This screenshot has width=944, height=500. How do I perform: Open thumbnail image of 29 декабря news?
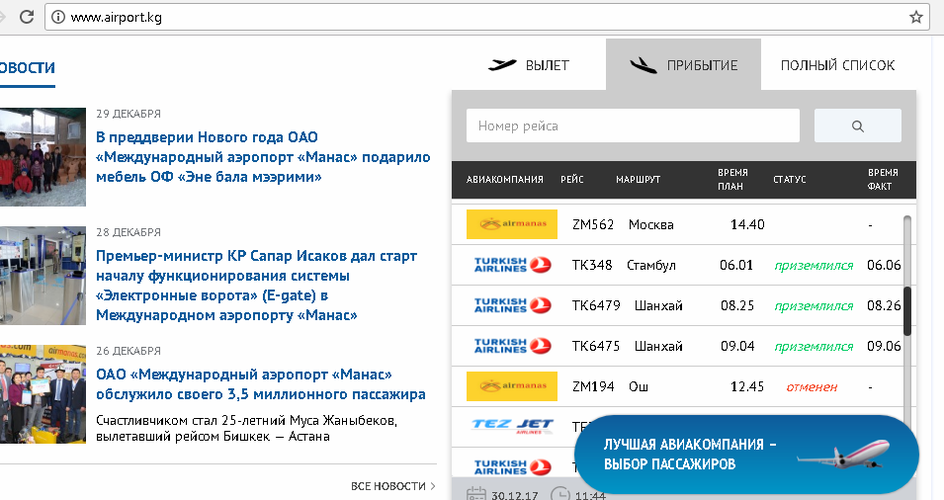click(x=43, y=155)
